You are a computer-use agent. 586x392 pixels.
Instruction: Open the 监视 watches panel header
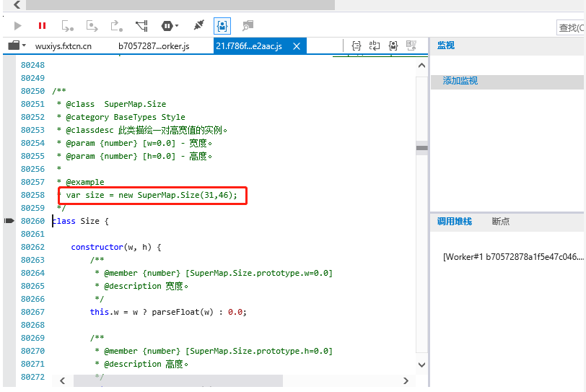click(x=446, y=45)
